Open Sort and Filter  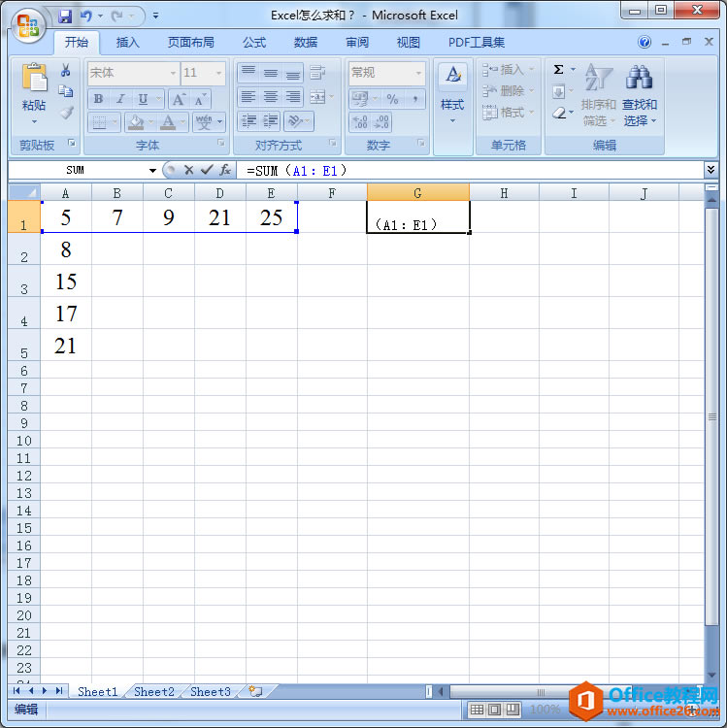coord(599,95)
